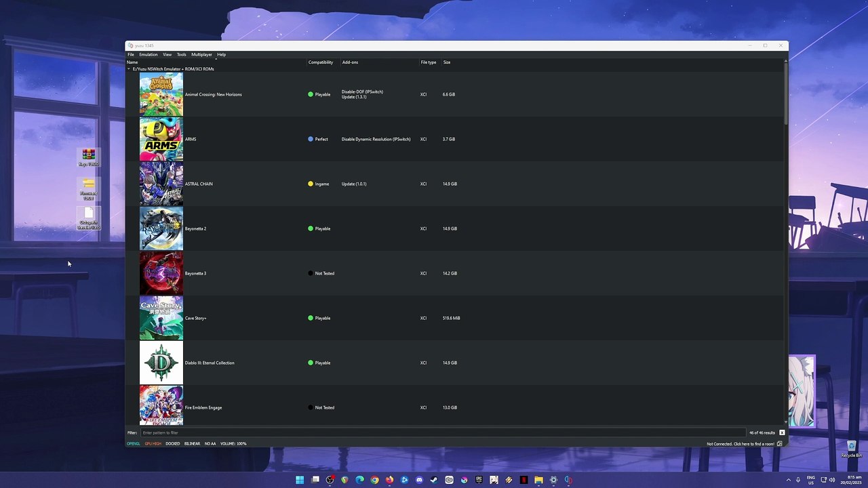Toggle the BILINEAR scaling filter
The width and height of the screenshot is (868, 488).
point(192,444)
